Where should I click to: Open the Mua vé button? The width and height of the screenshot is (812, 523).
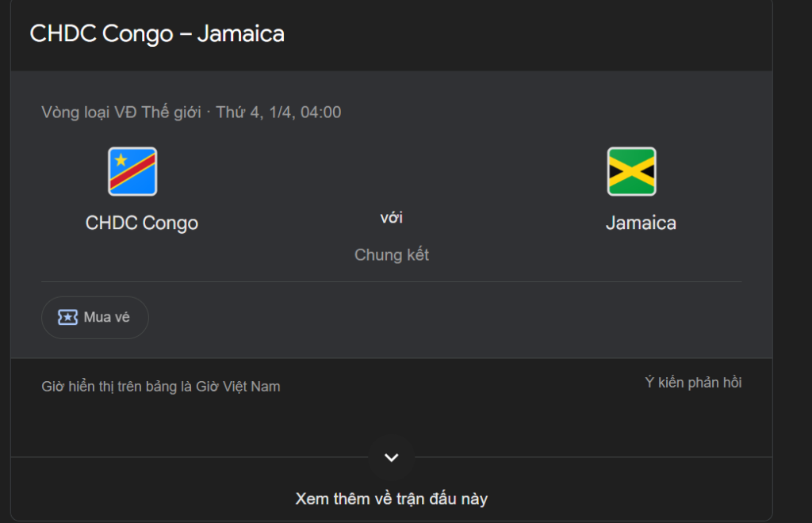click(94, 317)
